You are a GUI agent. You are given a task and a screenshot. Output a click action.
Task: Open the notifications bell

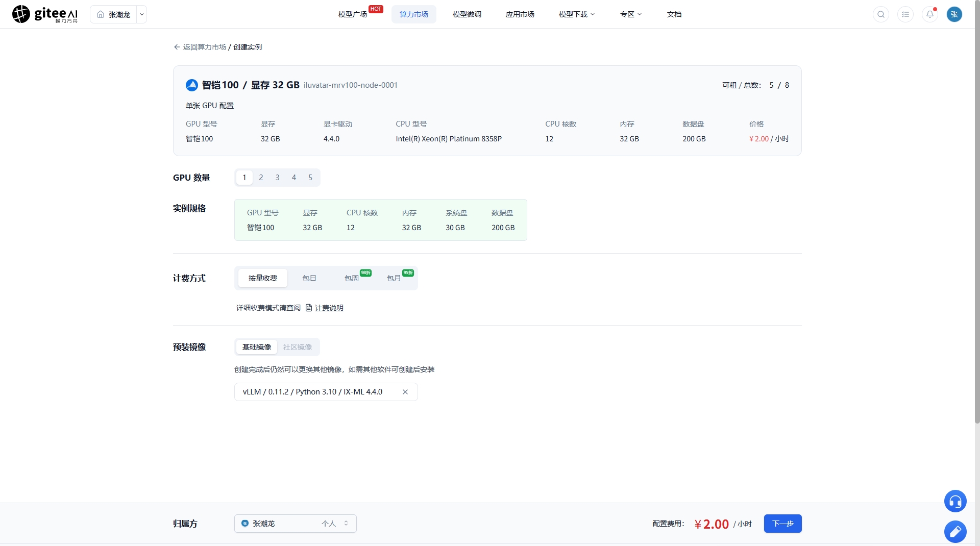[930, 14]
